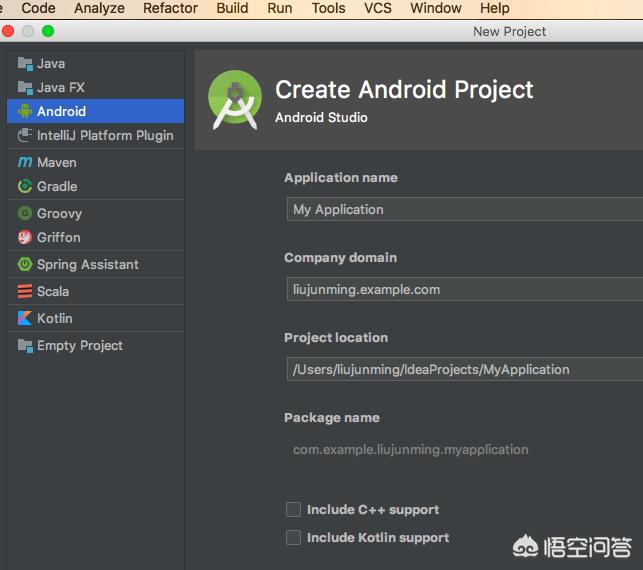Viewport: 643px width, 570px height.
Task: Select the Groovy project type
Action: [96, 213]
